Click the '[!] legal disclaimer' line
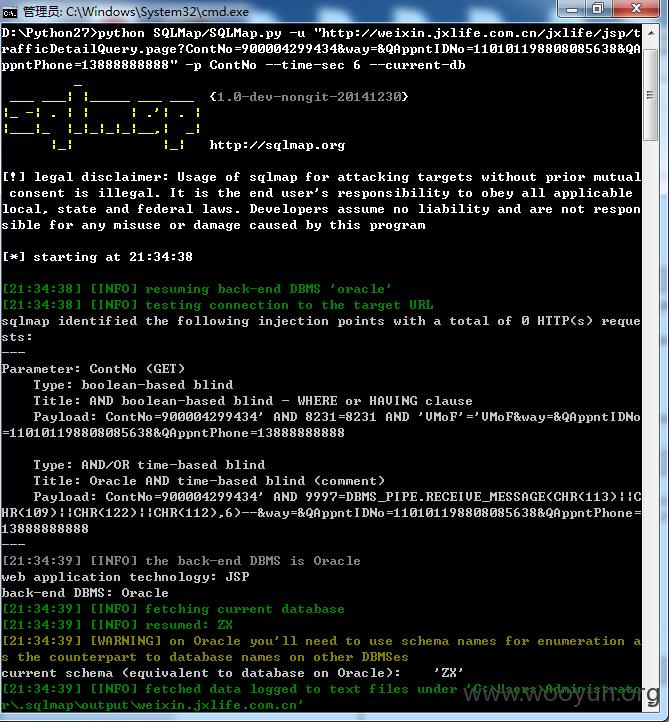Screen dimensions: 669x722 (x=321, y=201)
